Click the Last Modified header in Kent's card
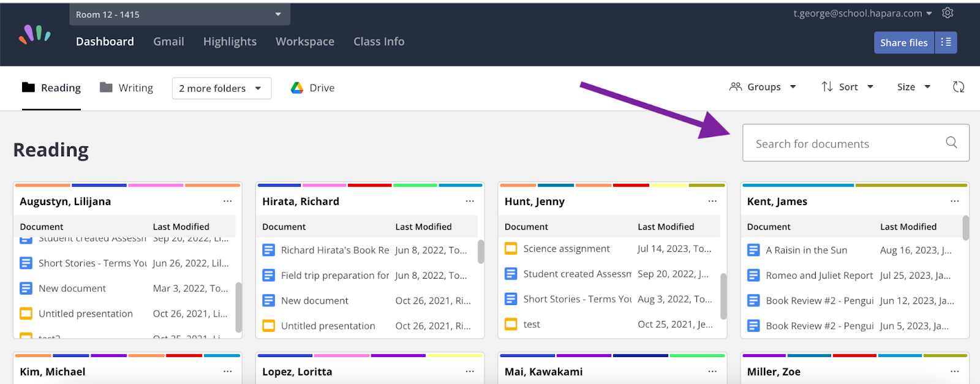The image size is (980, 384). tap(908, 227)
